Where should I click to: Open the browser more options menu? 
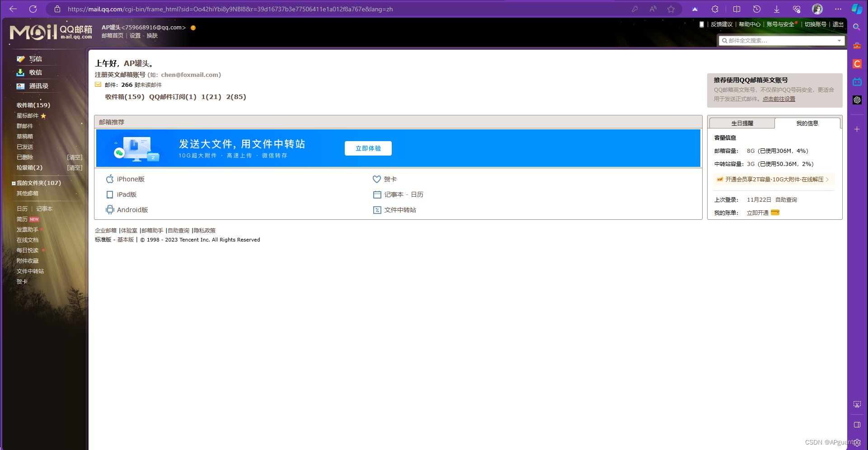click(838, 9)
